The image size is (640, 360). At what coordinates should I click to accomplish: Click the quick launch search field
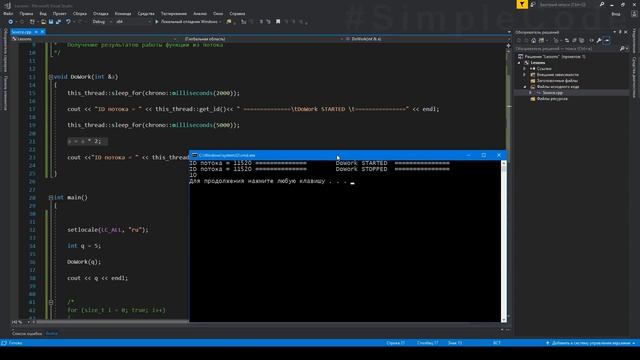(x=567, y=4)
